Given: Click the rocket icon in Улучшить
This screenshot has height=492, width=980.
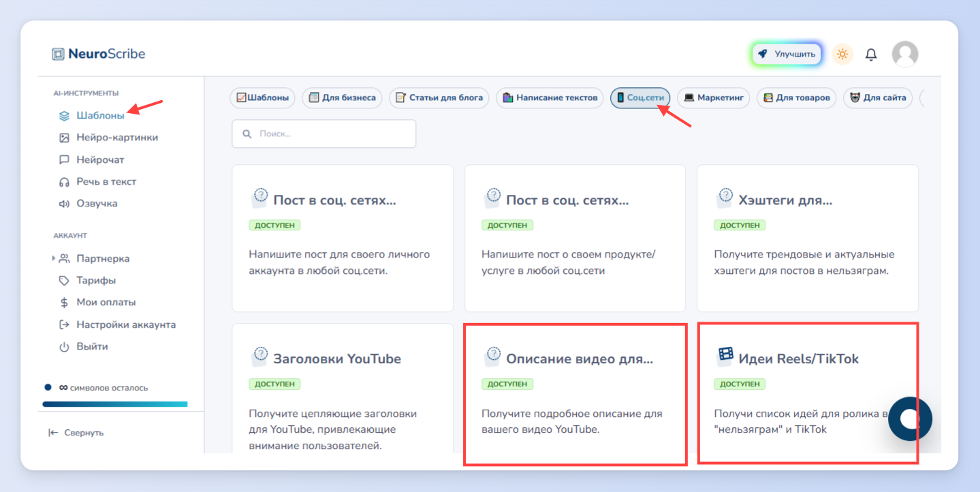Looking at the screenshot, I should 763,54.
